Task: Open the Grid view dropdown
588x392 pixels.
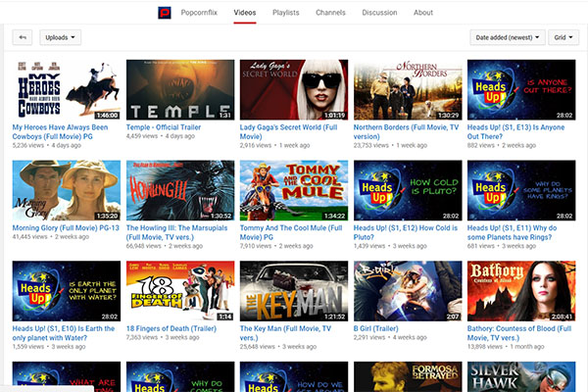Action: click(563, 37)
